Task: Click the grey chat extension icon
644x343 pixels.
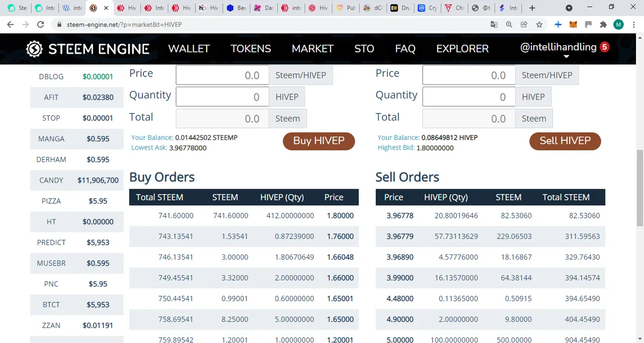Action: (x=588, y=24)
